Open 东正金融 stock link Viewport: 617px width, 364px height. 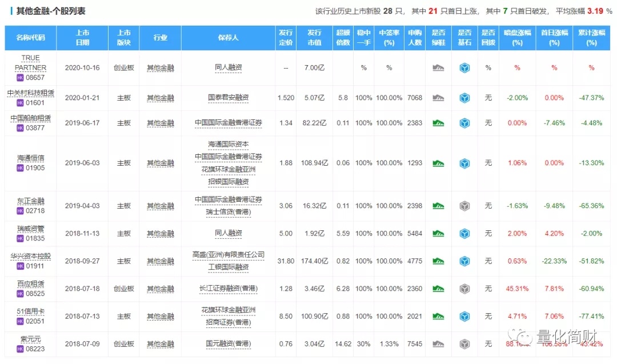click(31, 201)
